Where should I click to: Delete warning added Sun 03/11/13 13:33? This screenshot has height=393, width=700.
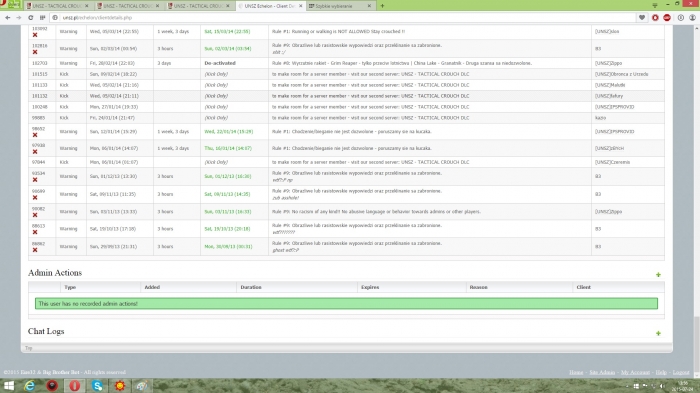tap(35, 215)
